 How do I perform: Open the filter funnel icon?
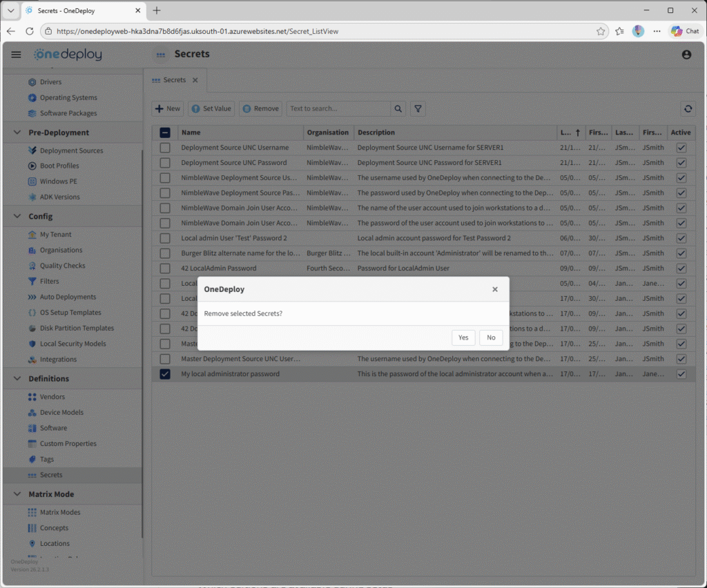(x=418, y=108)
